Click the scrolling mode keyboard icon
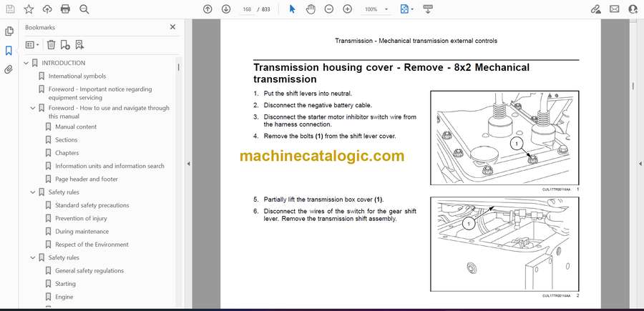The height and width of the screenshot is (311, 644). click(428, 9)
